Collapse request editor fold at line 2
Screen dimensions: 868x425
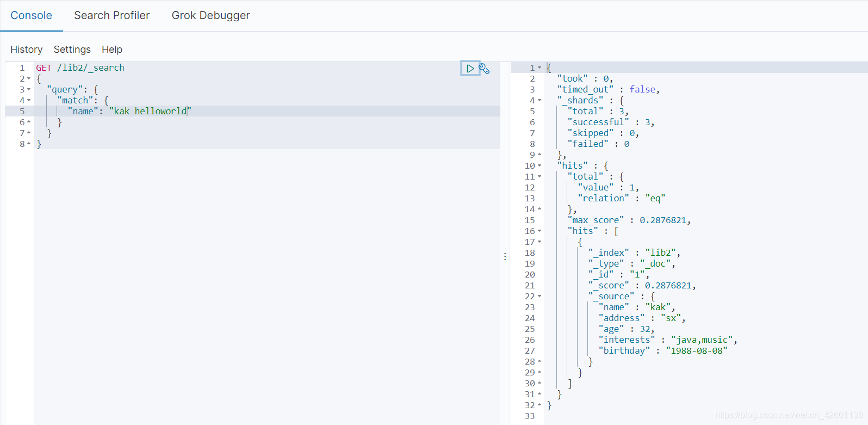pyautogui.click(x=29, y=79)
